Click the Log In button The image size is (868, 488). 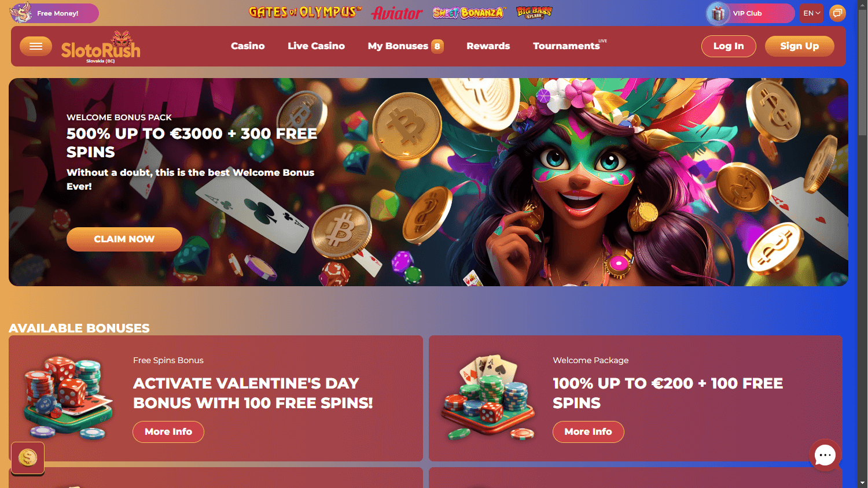coord(729,46)
